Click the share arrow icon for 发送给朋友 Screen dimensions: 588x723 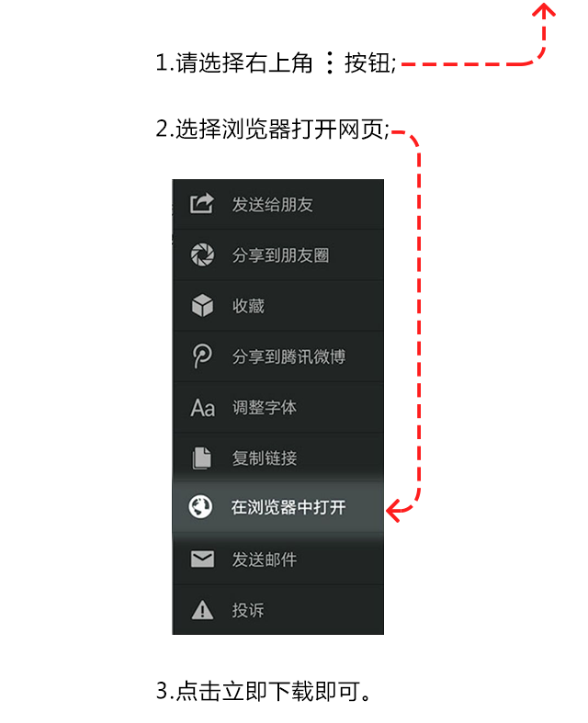(x=202, y=203)
